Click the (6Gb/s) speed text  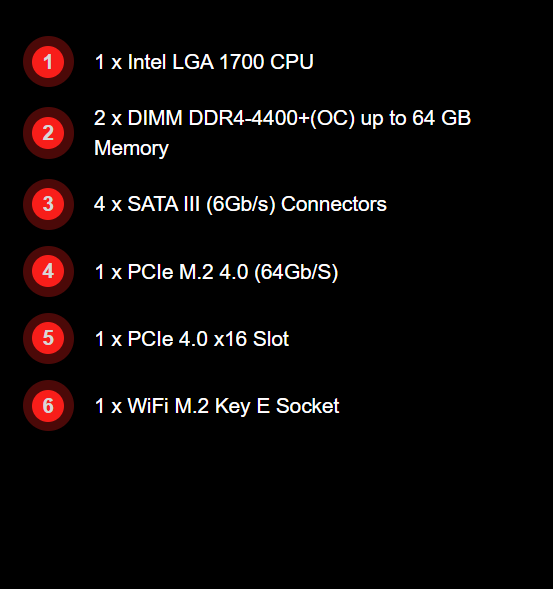[x=241, y=204]
